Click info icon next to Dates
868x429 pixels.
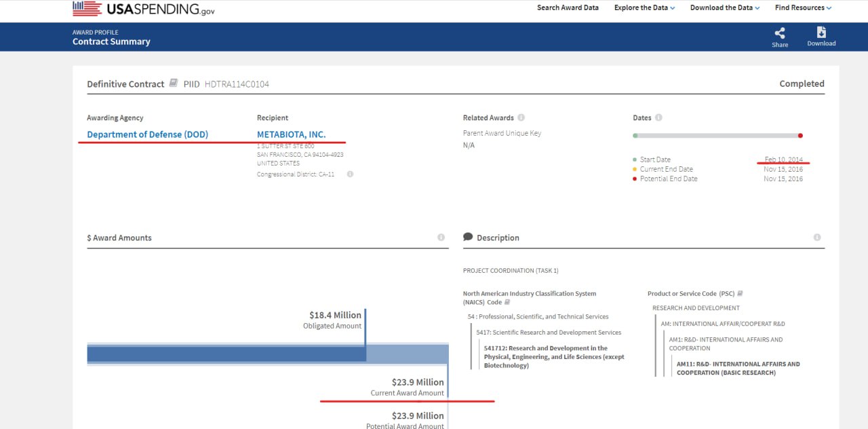coord(658,117)
